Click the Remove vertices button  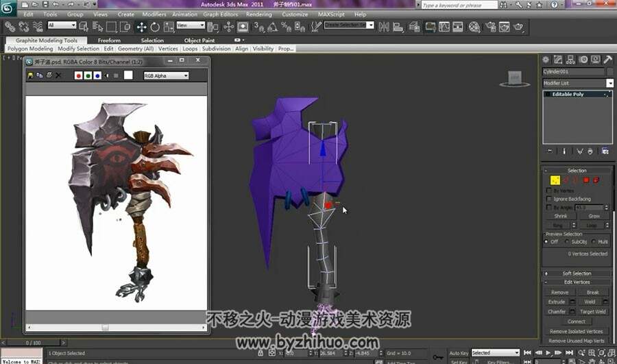pyautogui.click(x=559, y=293)
